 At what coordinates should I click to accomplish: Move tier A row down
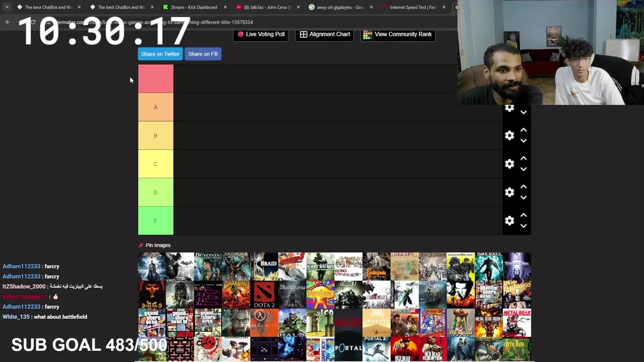point(524,112)
